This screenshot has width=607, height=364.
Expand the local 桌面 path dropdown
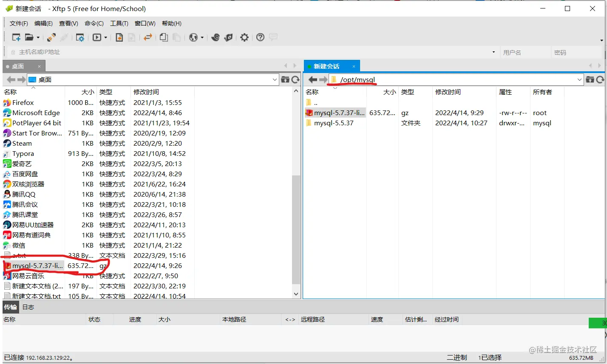(274, 79)
